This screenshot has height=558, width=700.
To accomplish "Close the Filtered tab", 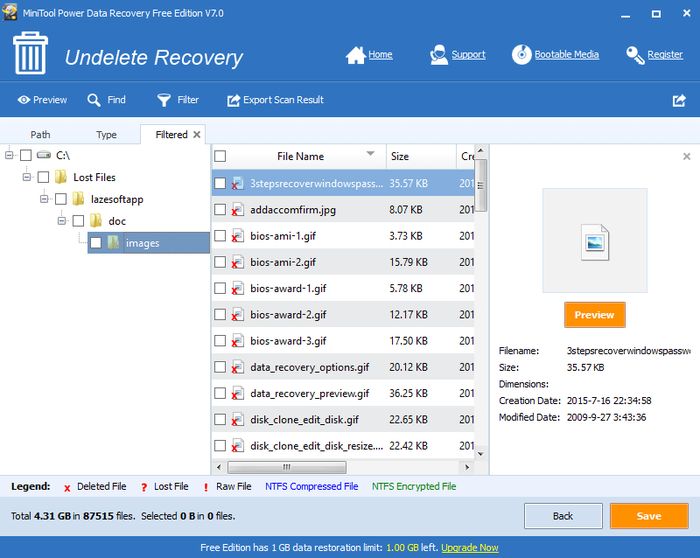I will point(197,134).
